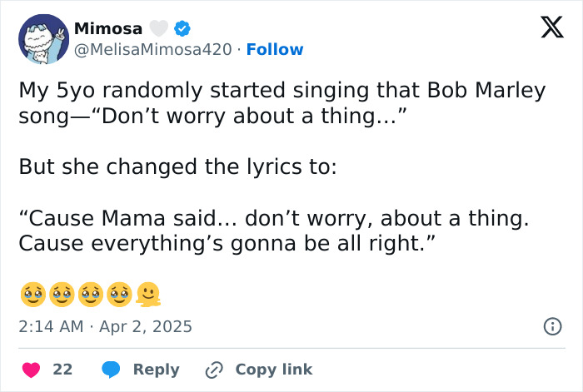Open the @MelisaMimosa420 handle link

153,50
